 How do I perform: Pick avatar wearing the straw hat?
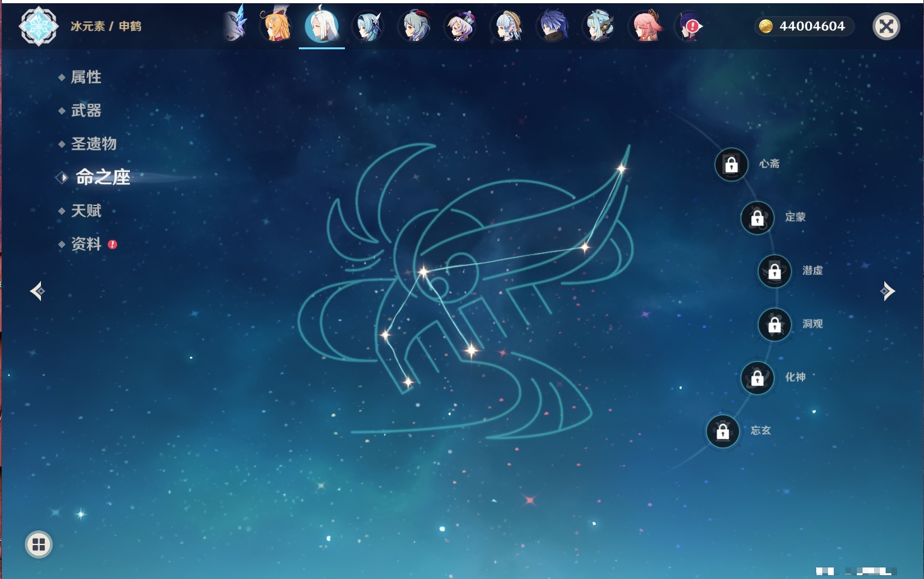point(507,26)
